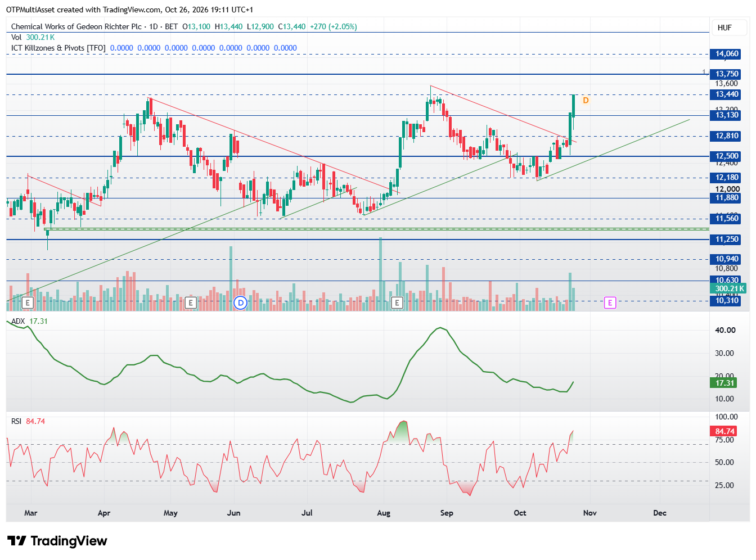Click the 13,440 current price label
The height and width of the screenshot is (560, 756).
point(726,94)
